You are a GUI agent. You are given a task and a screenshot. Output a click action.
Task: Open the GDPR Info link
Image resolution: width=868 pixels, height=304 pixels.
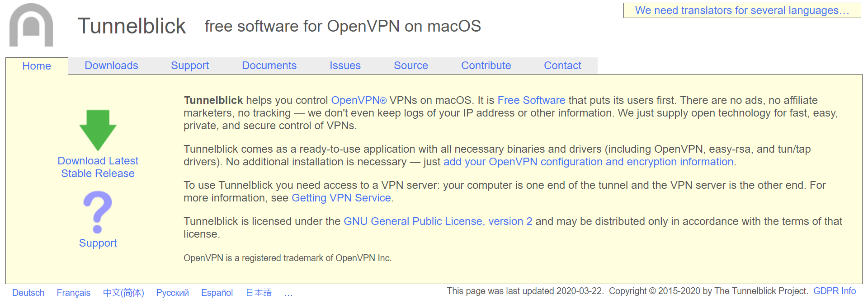pyautogui.click(x=835, y=291)
